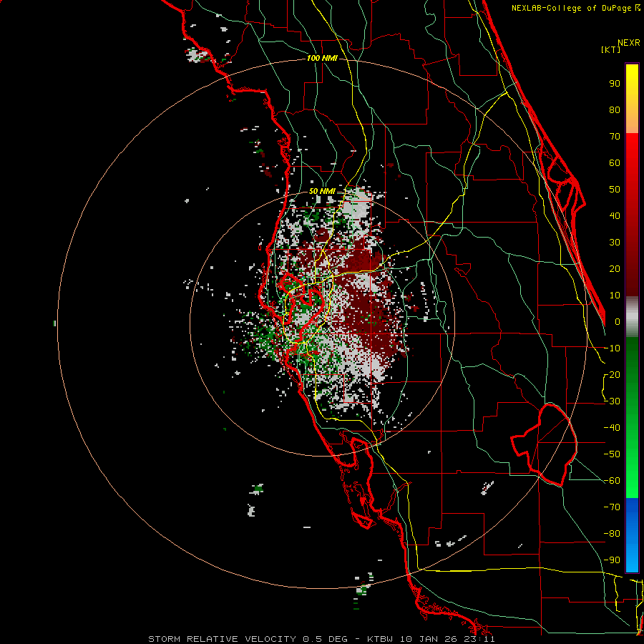Viewport: 644px width, 644px height.
Task: Click the "10 JAN 26" date in caption
Action: pos(429,639)
